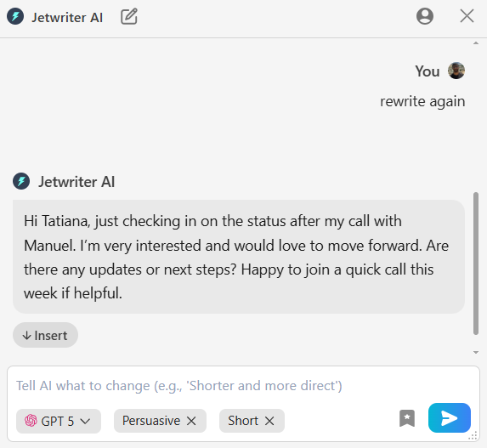Close the Jetwriter AI panel
487x448 pixels.
467,16
